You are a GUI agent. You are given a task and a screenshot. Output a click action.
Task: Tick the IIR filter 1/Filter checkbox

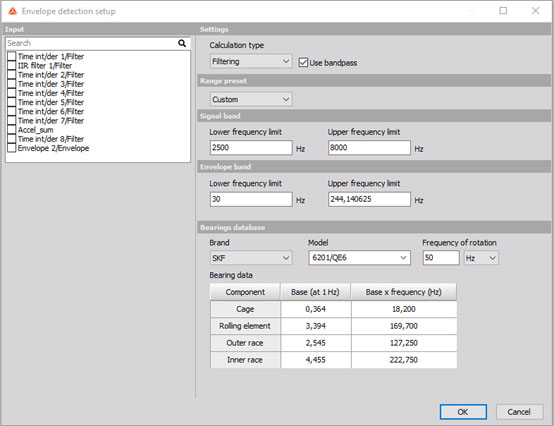point(12,65)
